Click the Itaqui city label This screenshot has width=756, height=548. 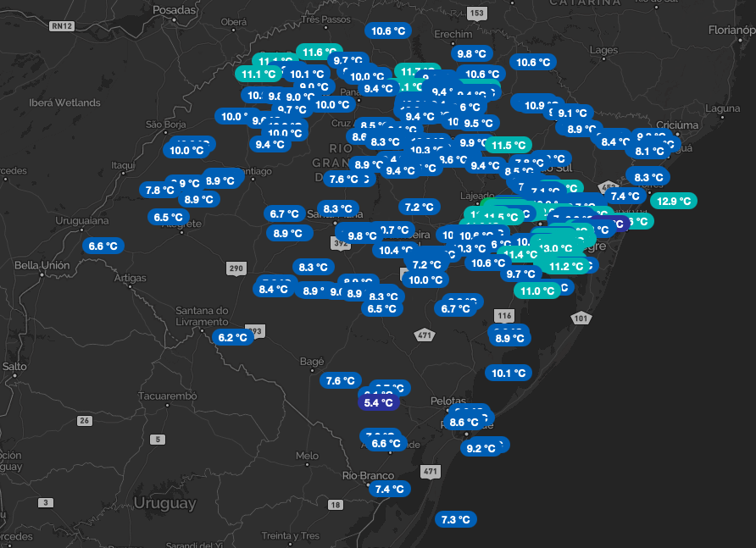(x=124, y=165)
